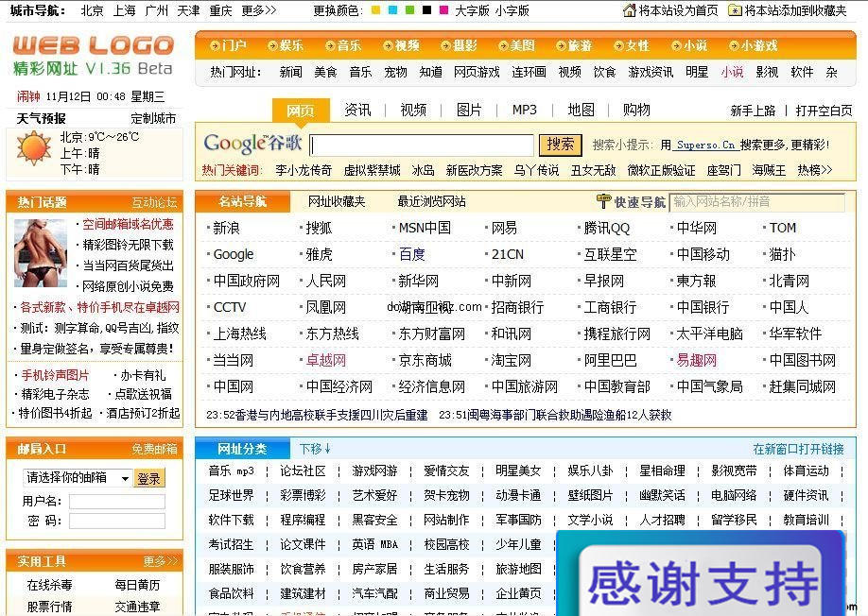This screenshot has height=616, width=868.
Task: Open the 最近浏览网站 tab
Action: coord(432,201)
